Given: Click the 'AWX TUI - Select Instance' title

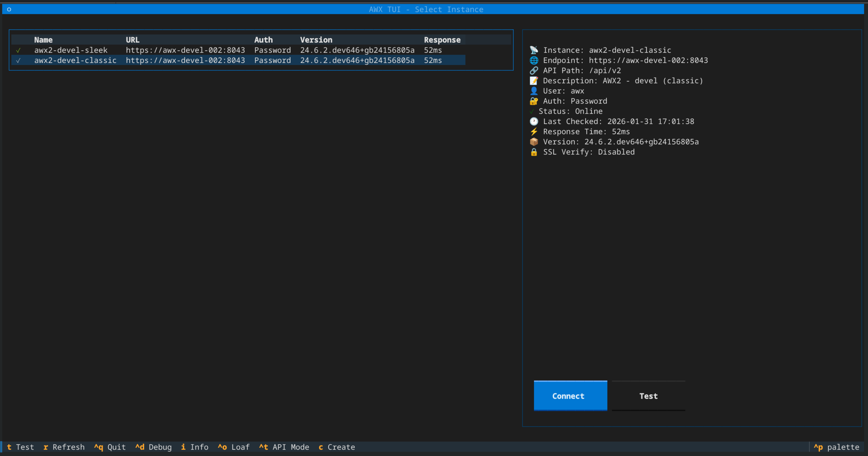Looking at the screenshot, I should point(426,9).
